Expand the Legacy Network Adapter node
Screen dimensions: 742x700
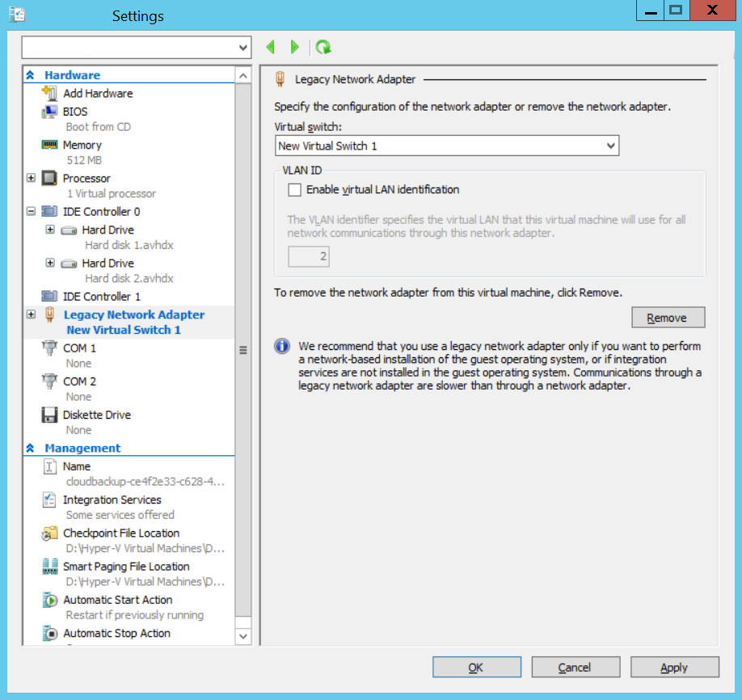32,314
